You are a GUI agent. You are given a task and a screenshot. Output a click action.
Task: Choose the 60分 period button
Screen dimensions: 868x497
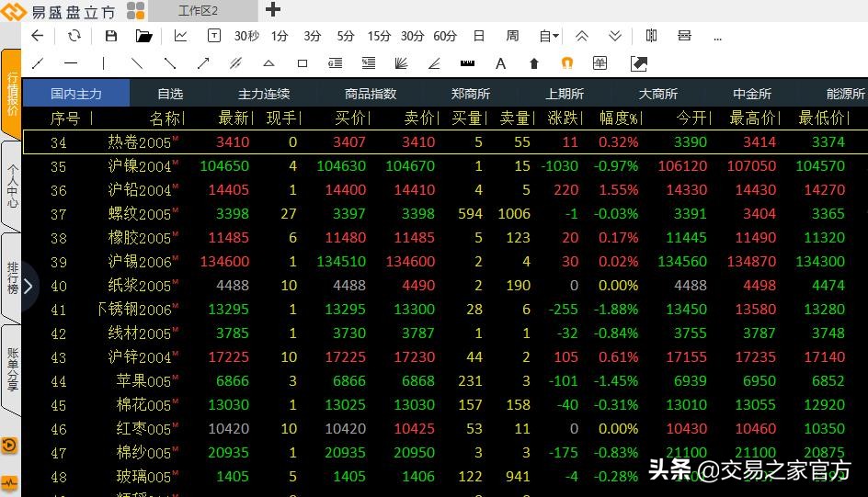(x=445, y=36)
